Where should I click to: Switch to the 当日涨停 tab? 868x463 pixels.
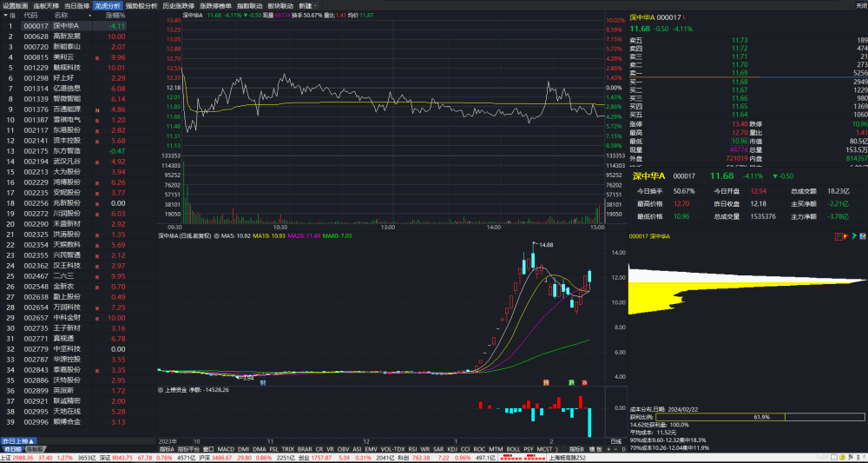76,5
